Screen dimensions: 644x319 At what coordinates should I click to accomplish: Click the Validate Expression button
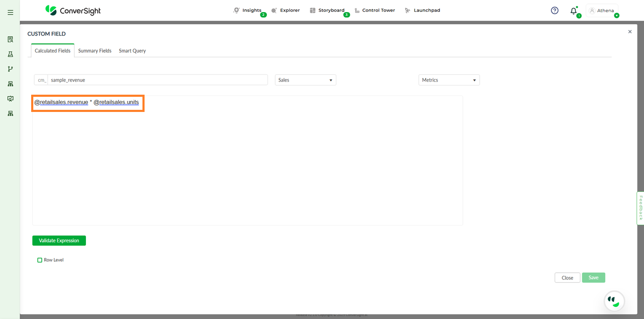click(x=59, y=241)
